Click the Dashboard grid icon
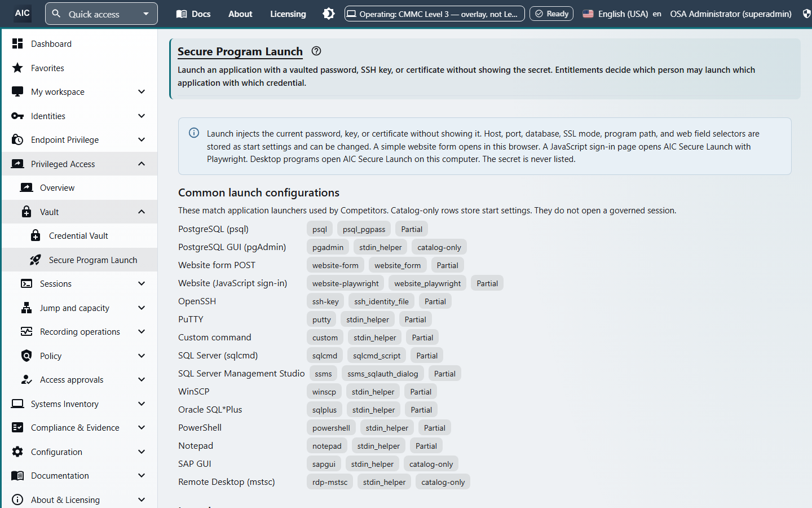812x508 pixels. 17,43
